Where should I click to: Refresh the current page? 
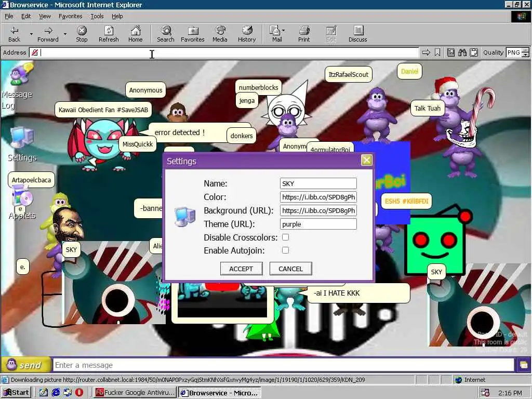pyautogui.click(x=109, y=34)
